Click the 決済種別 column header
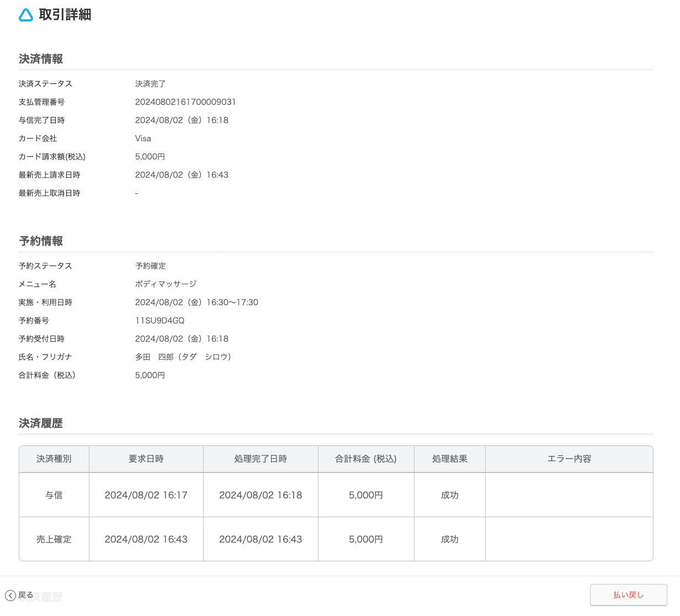 [x=54, y=459]
